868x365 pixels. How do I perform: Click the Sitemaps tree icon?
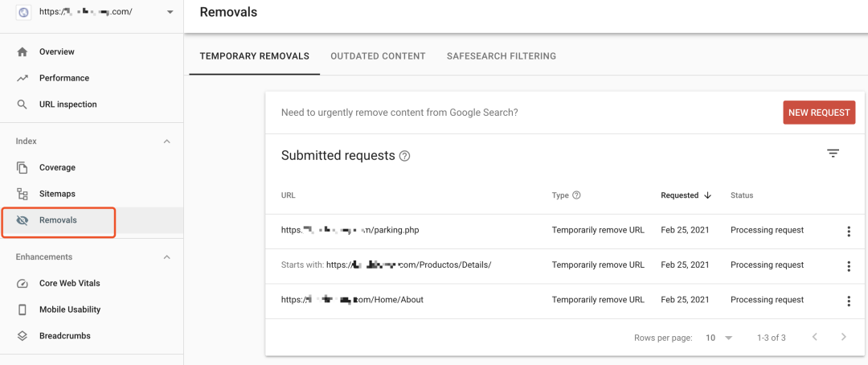(x=23, y=194)
